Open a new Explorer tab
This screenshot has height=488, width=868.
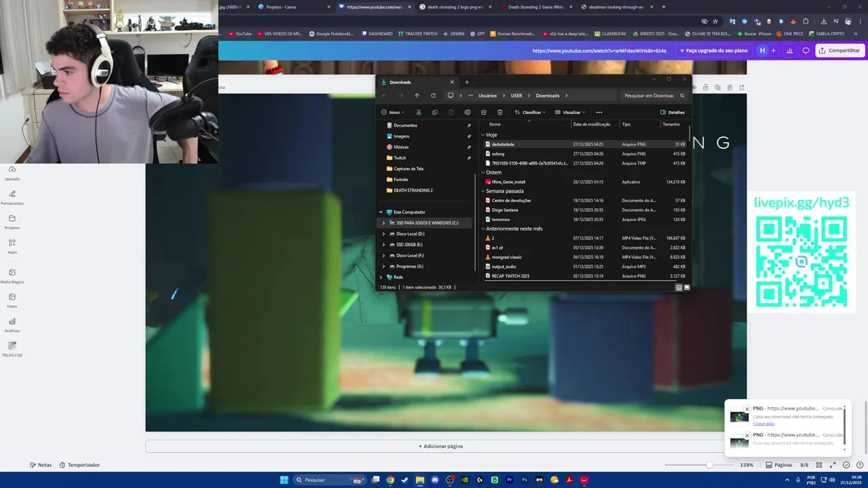click(467, 82)
